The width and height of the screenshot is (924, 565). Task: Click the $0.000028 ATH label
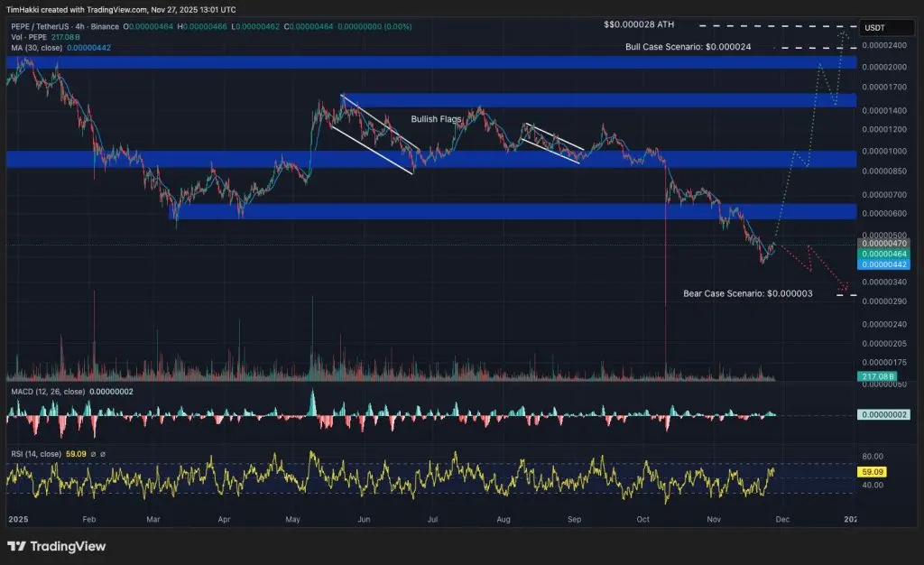[638, 25]
